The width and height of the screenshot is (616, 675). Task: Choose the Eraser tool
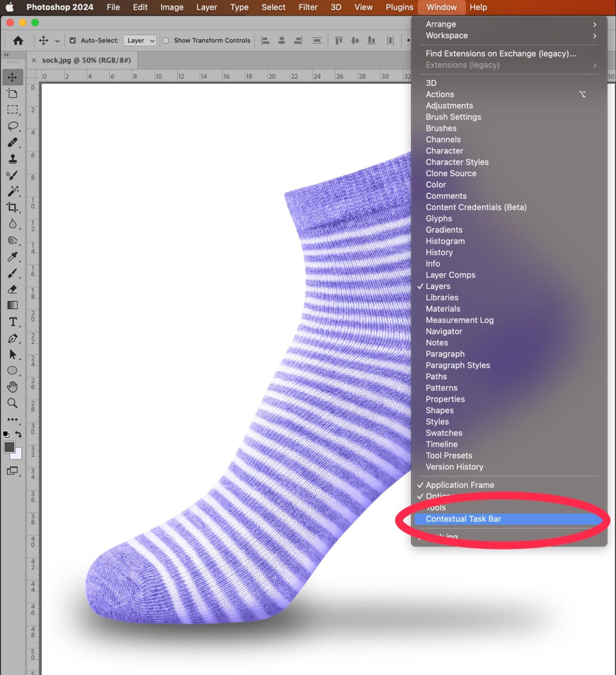[x=12, y=289]
